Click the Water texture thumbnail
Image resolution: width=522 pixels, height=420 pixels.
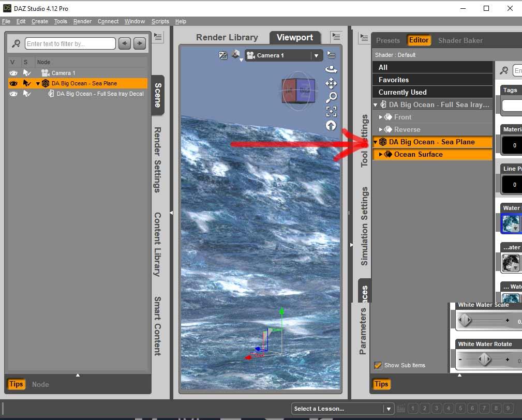pyautogui.click(x=510, y=223)
